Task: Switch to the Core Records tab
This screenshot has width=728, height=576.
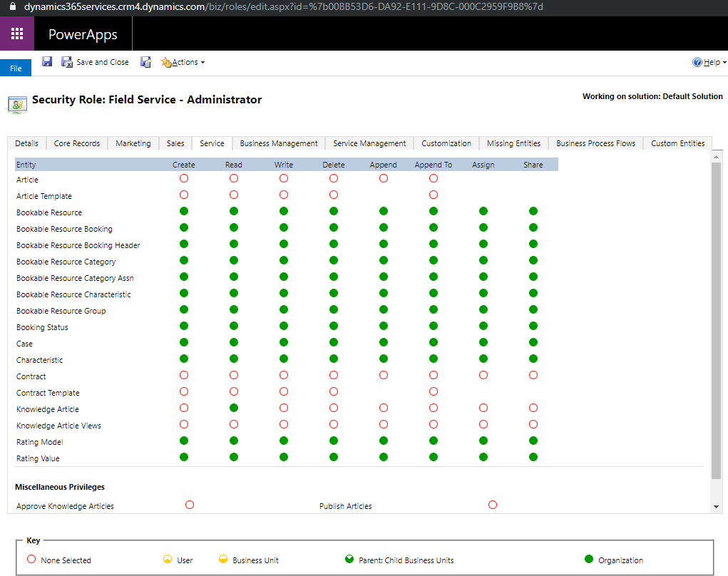Action: 76,143
